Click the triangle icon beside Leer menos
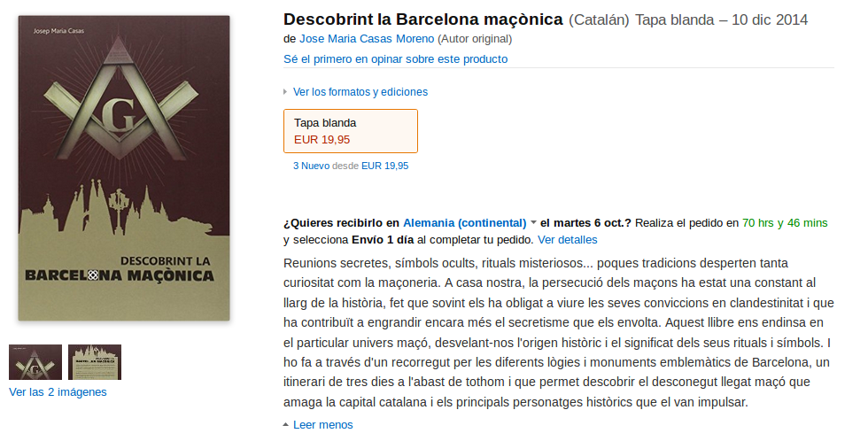This screenshot has height=441, width=868. [x=285, y=425]
